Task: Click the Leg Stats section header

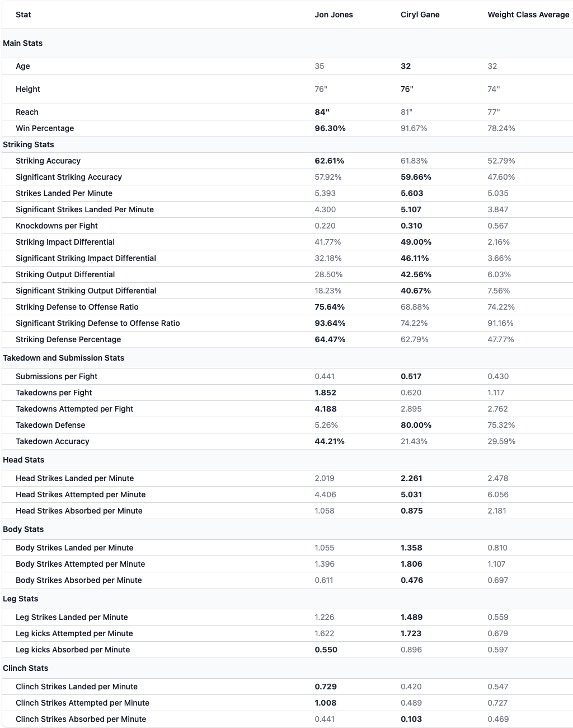Action: 287,599
